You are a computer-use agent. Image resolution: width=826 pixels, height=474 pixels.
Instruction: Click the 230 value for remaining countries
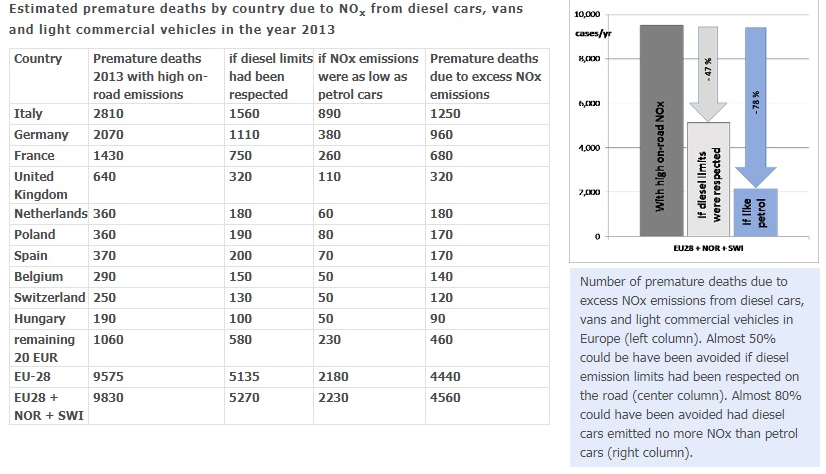point(329,340)
